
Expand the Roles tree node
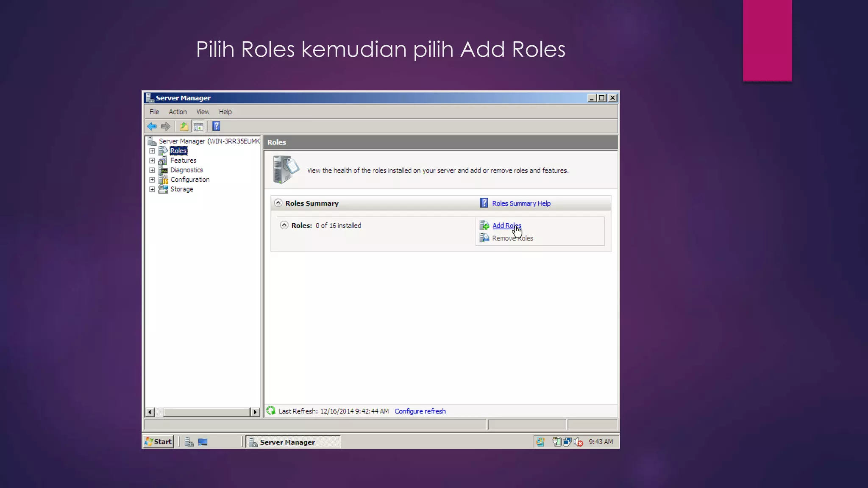pyautogui.click(x=152, y=151)
